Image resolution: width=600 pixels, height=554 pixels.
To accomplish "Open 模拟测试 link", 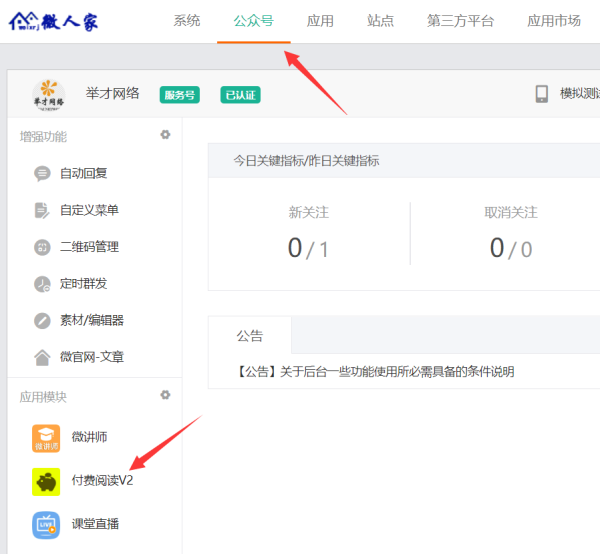I will point(580,93).
